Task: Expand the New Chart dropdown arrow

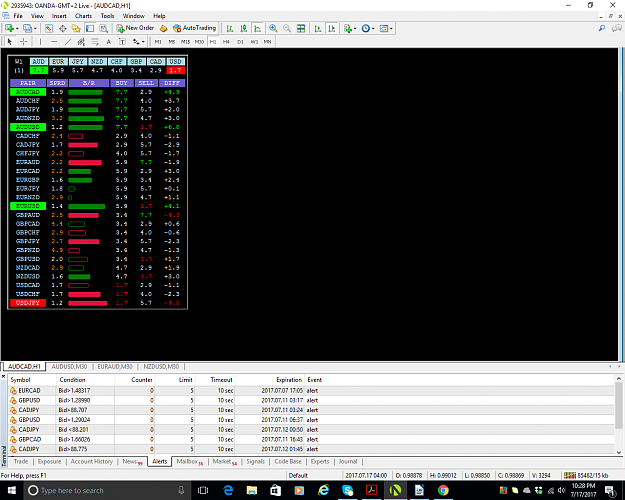Action: point(17,29)
